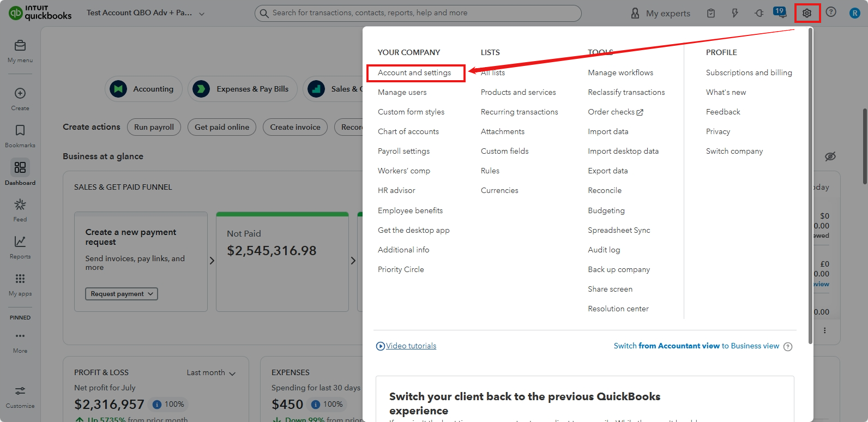The image size is (868, 422).
Task: Select Account and settings
Action: [414, 73]
